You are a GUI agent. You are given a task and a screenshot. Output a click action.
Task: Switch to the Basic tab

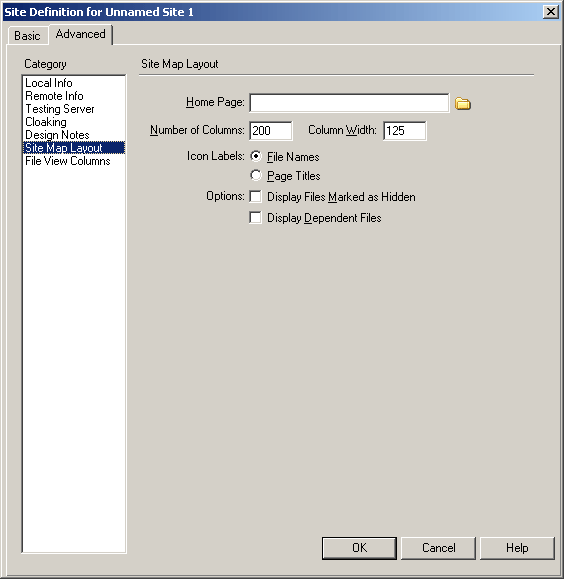pyautogui.click(x=27, y=36)
